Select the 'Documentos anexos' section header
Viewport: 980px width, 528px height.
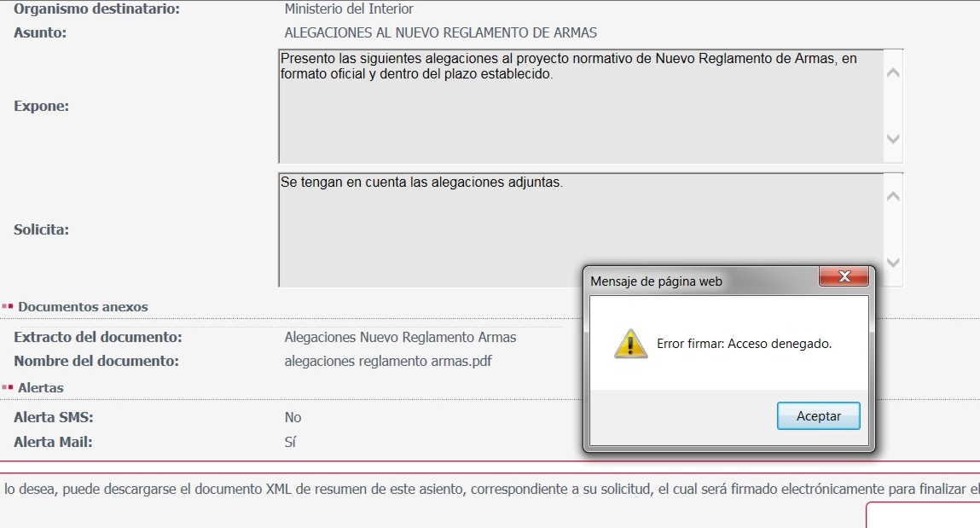pos(83,306)
